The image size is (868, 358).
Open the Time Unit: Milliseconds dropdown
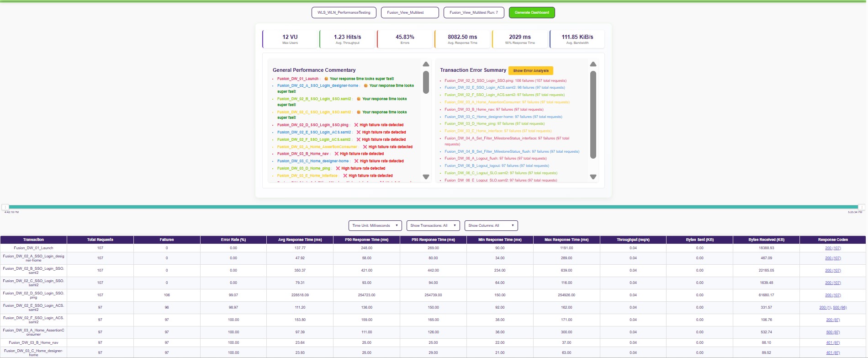point(375,225)
